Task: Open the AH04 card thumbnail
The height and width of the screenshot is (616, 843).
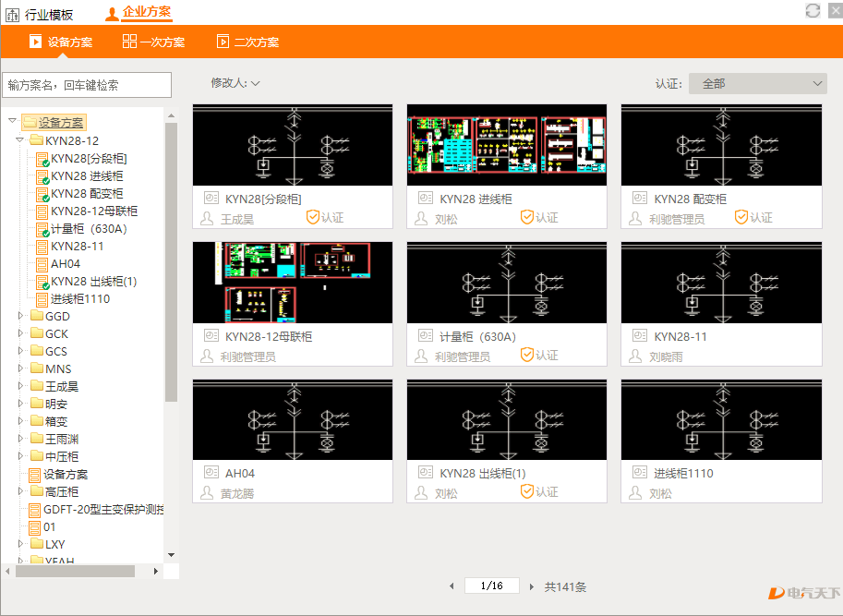Action: 293,420
